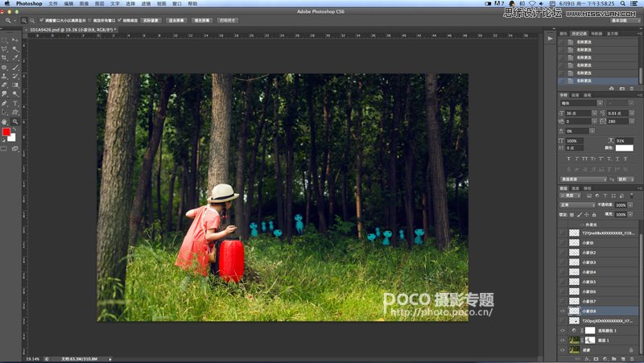Select the Horizontal Type tool
The height and width of the screenshot is (363, 644).
pos(14,104)
